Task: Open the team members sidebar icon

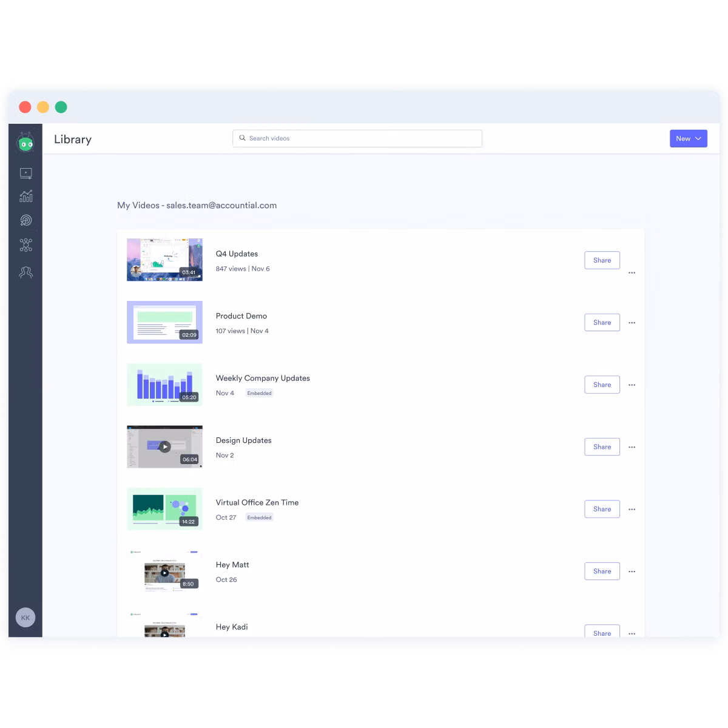Action: pyautogui.click(x=25, y=272)
